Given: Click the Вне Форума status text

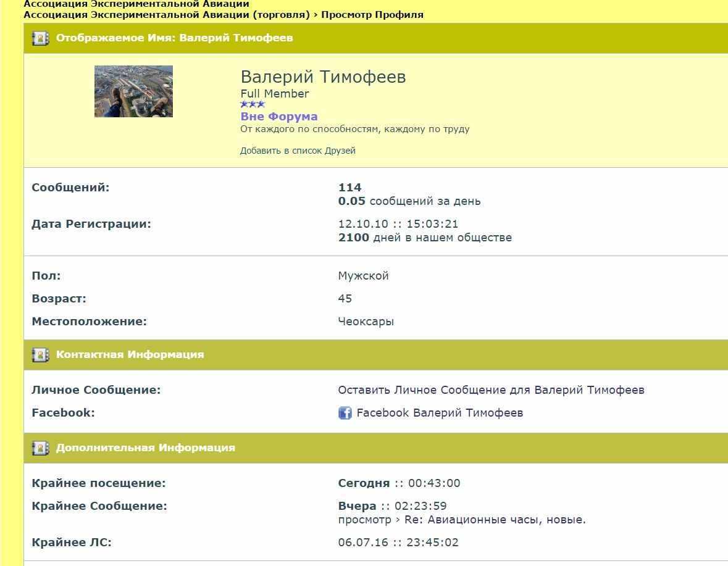Looking at the screenshot, I should (x=278, y=117).
